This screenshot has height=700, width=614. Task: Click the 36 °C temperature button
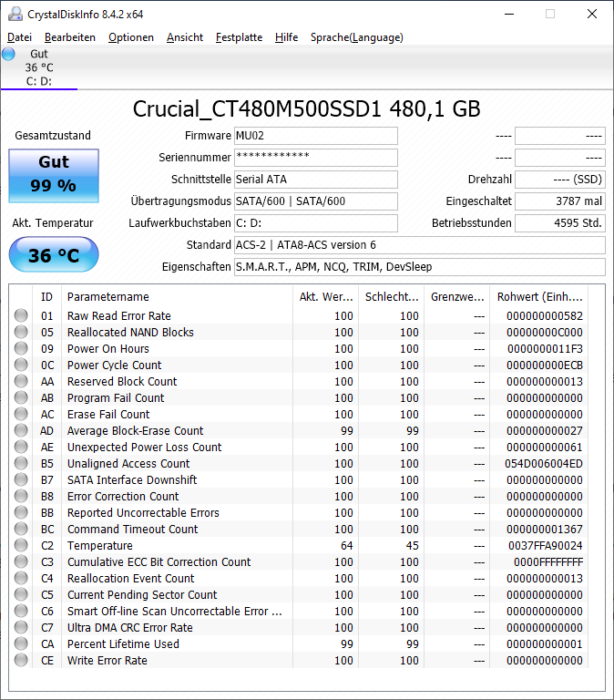[x=54, y=255]
